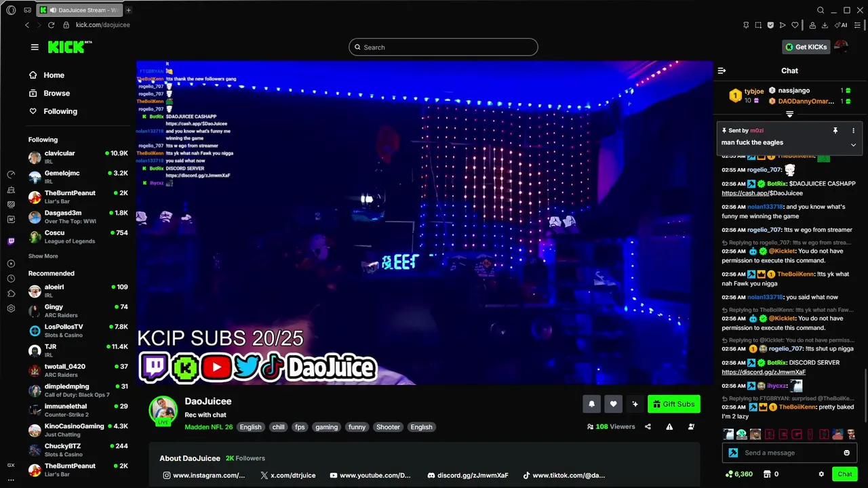Go to Home in sidebar
This screenshot has width=868, height=488.
[x=54, y=75]
